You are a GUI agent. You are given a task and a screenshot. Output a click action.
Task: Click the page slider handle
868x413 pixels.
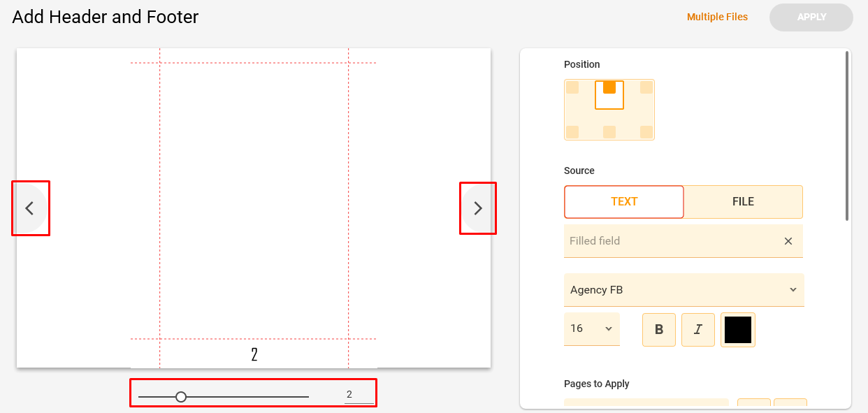pos(181,397)
